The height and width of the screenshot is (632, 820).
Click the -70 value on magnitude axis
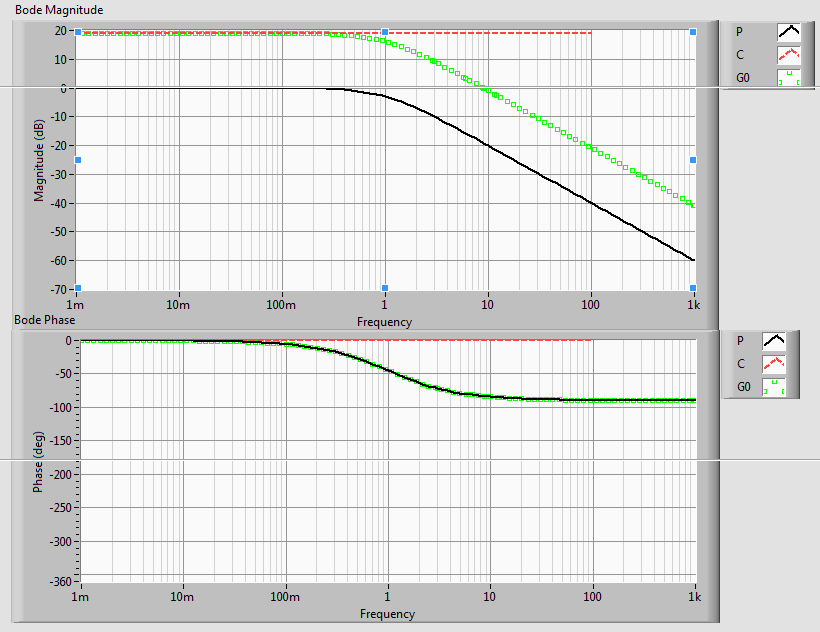pos(59,289)
